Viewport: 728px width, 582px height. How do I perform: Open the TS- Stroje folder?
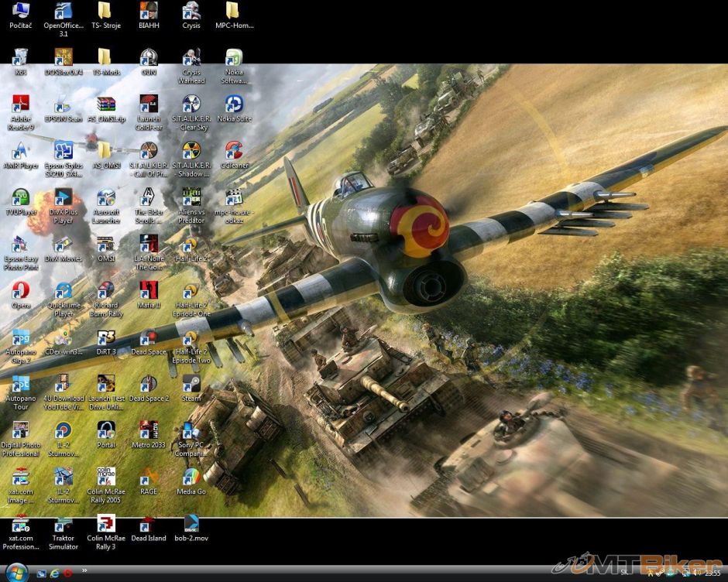106,11
